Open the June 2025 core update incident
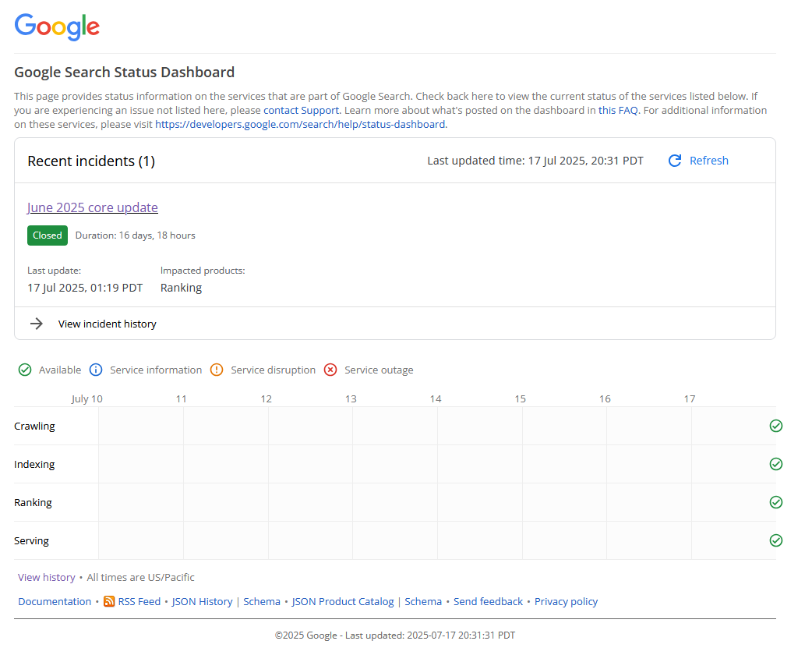 93,207
